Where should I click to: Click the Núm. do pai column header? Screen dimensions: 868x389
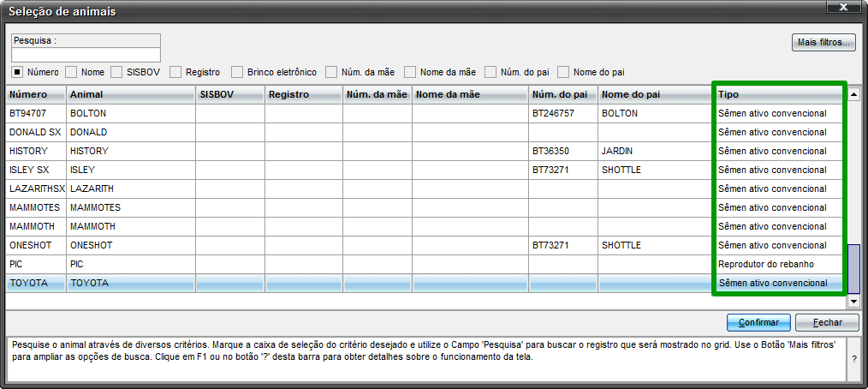click(563, 95)
